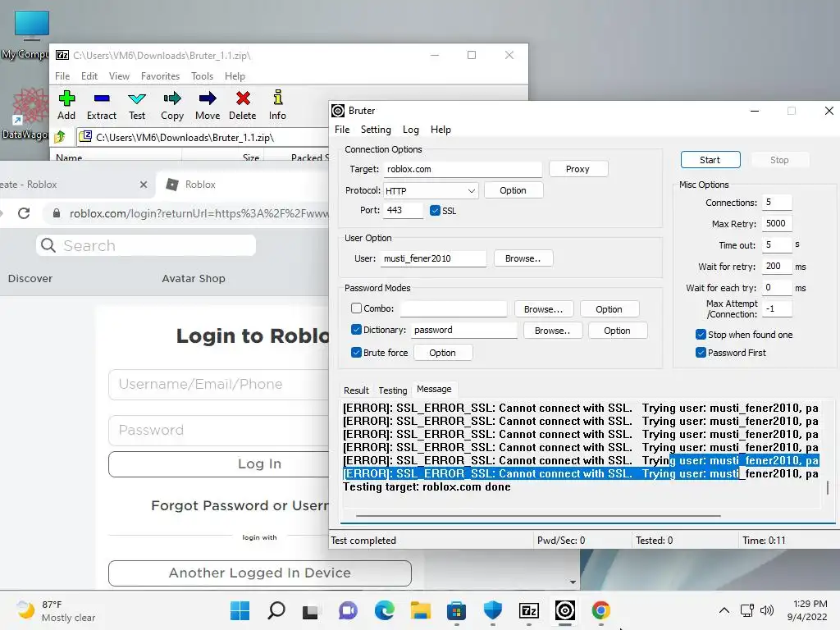The height and width of the screenshot is (630, 840).
Task: Open the Bruter File menu
Action: (342, 130)
